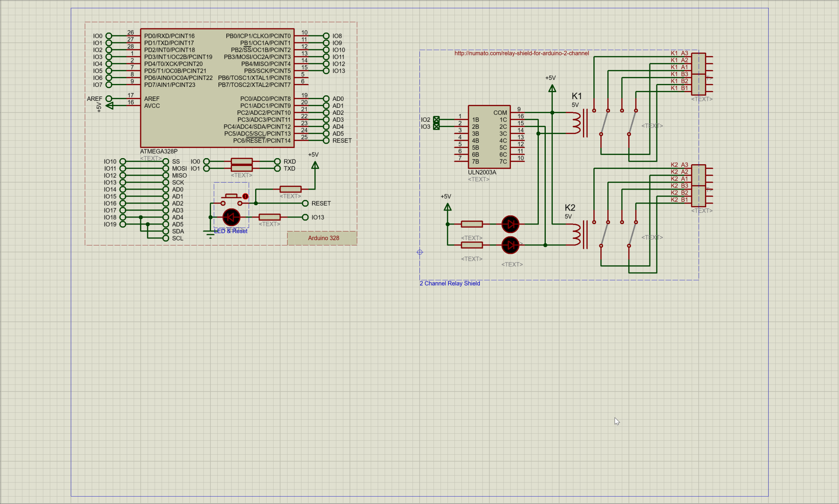Click the COM pin label on ULN2003A
Screen dimensions: 839x504
[x=500, y=113]
